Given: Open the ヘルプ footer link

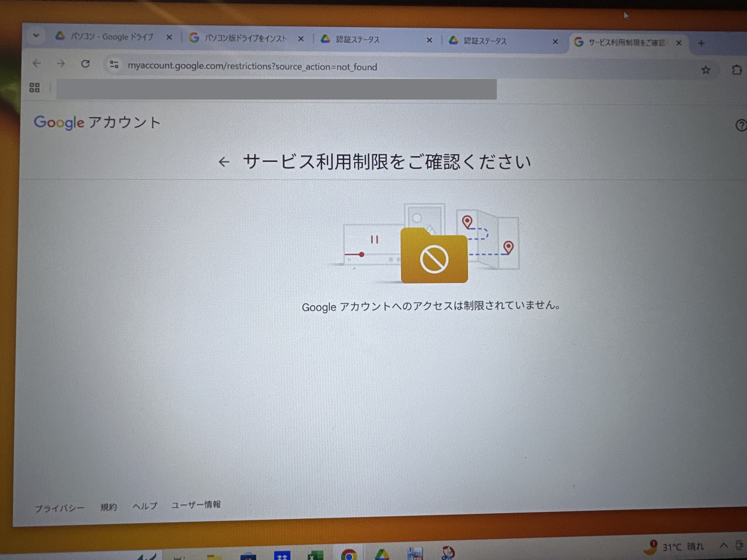Looking at the screenshot, I should tap(145, 506).
